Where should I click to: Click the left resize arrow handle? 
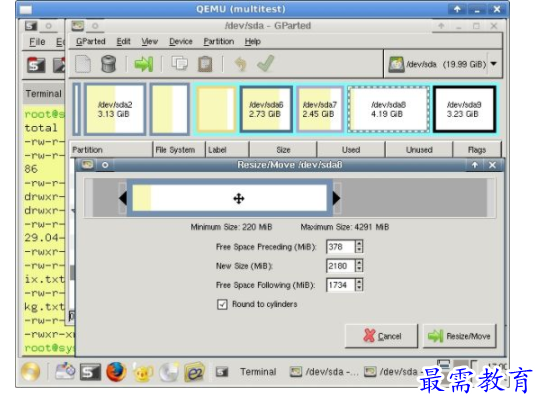(123, 198)
